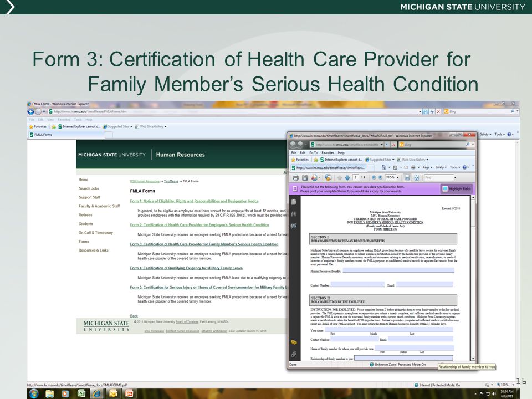Click the PDF page number box
The width and height of the screenshot is (532, 399).
pyautogui.click(x=356, y=177)
